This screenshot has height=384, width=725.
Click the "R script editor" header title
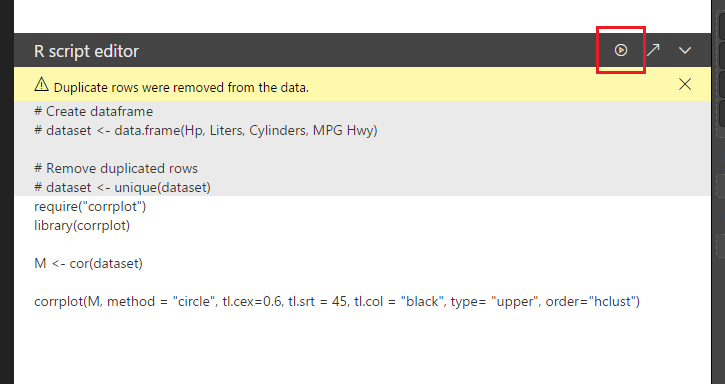86,51
